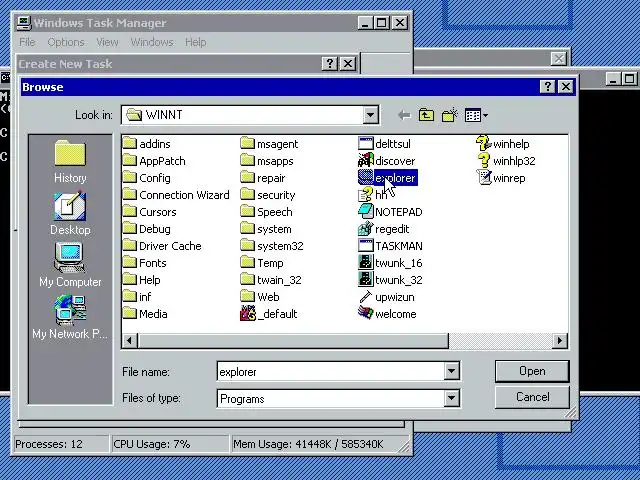
Task: Open Help menu in Task Manager
Action: 196,42
